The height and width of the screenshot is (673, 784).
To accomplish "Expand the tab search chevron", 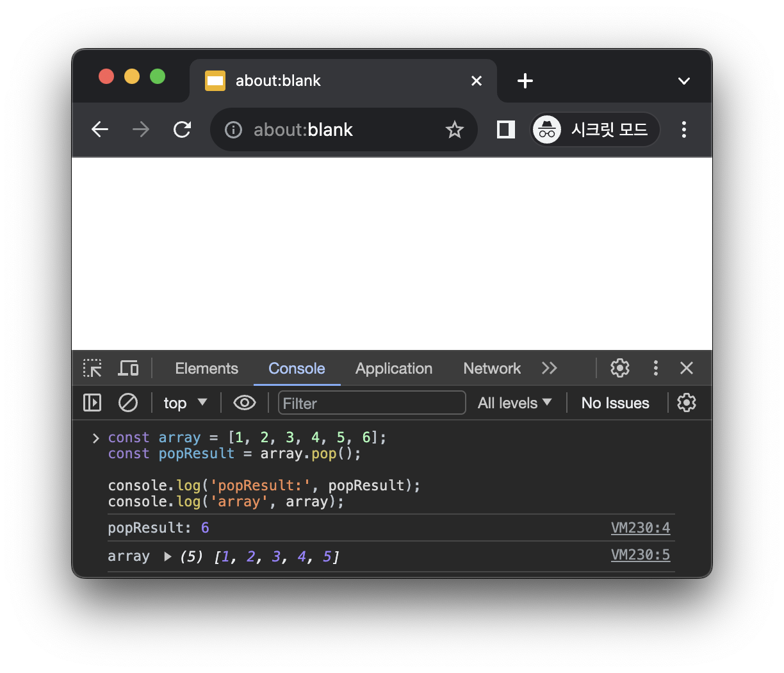I will coord(684,81).
